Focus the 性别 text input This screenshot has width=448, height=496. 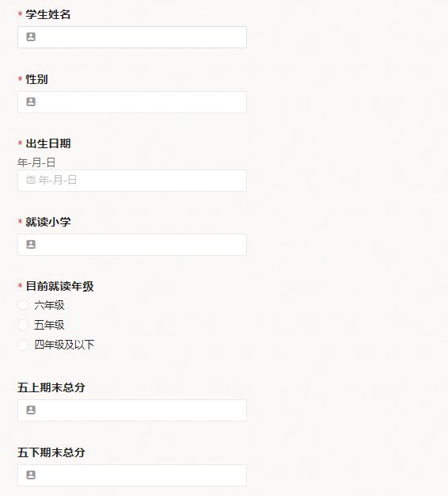pos(132,102)
